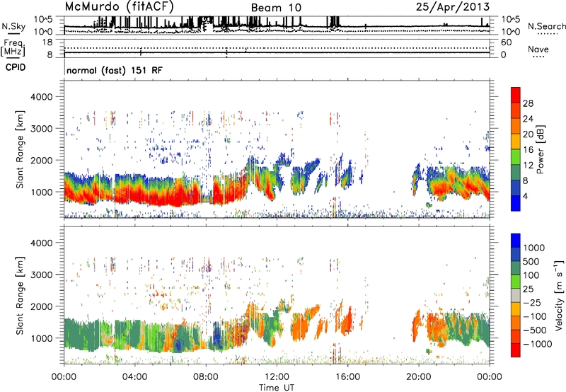
Task: Click the Slant Range [km] label of velocity panel
Action: [x=20, y=296]
